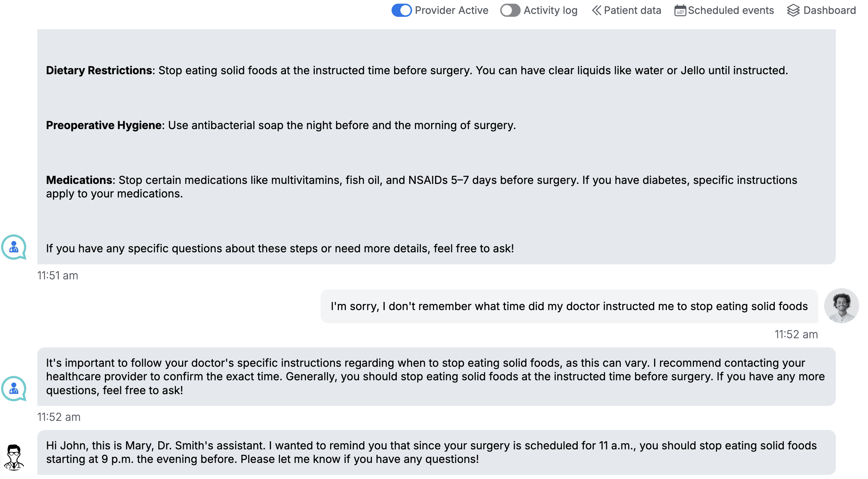Click the 11:52 am timestamp under patient message
The height and width of the screenshot is (479, 868).
[x=796, y=334]
